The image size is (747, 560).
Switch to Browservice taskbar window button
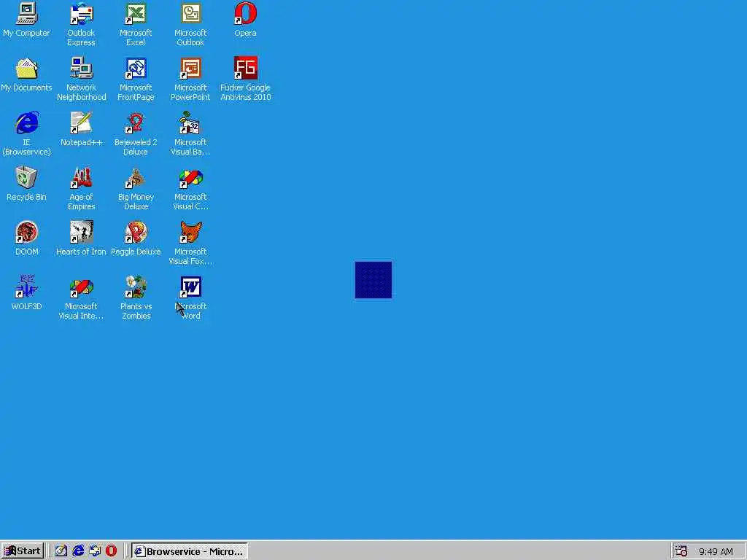coord(190,551)
